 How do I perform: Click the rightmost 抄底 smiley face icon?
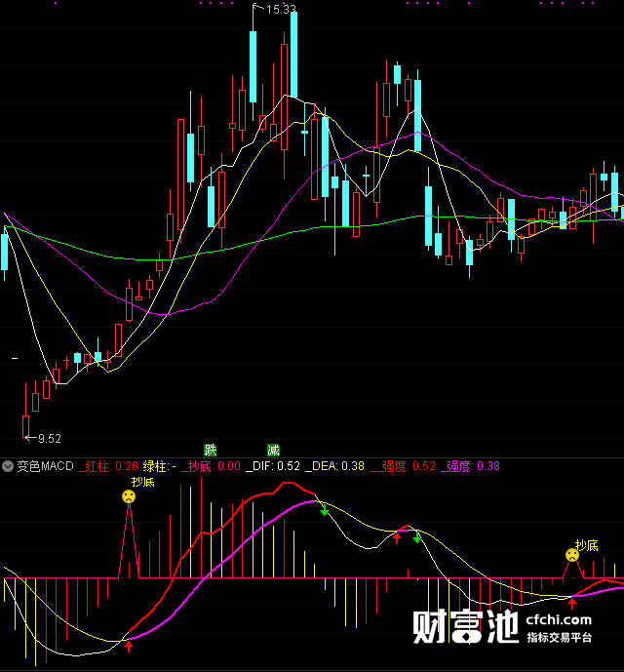[x=572, y=555]
